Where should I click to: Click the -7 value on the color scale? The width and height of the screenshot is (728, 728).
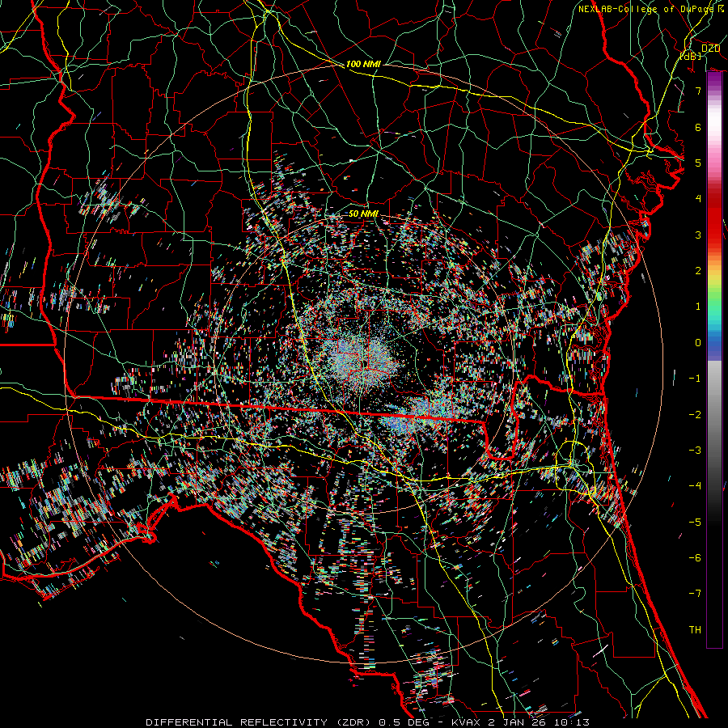[695, 594]
